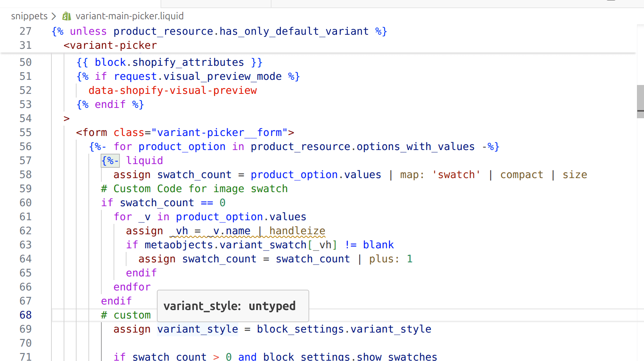Viewport: 644px width, 361px height.
Task: Click '# Custom Code for image swatch' comment
Action: (x=194, y=189)
